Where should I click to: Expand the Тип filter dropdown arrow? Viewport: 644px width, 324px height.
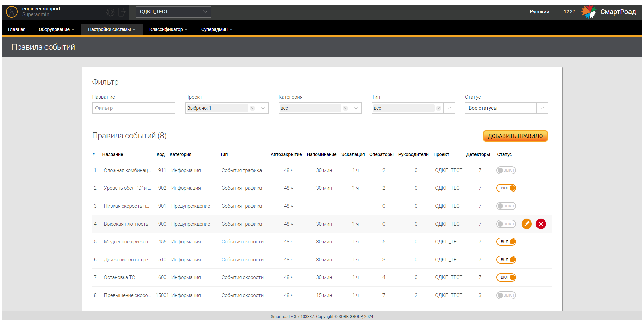coord(449,108)
